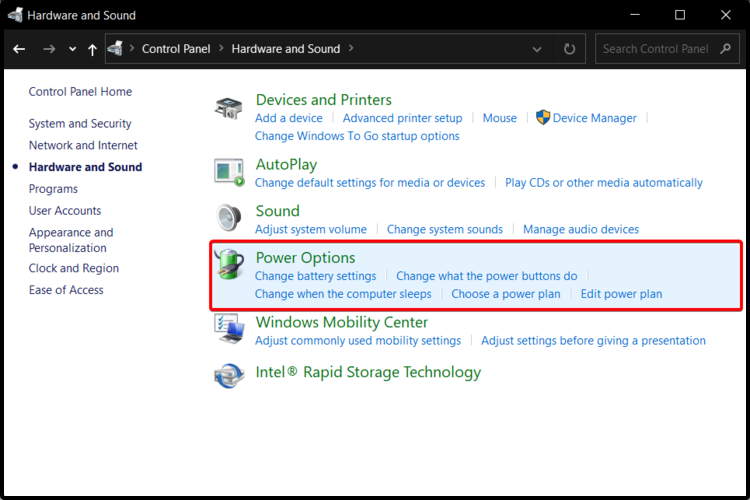
Task: Click Control Panel in the breadcrumb
Action: point(176,49)
